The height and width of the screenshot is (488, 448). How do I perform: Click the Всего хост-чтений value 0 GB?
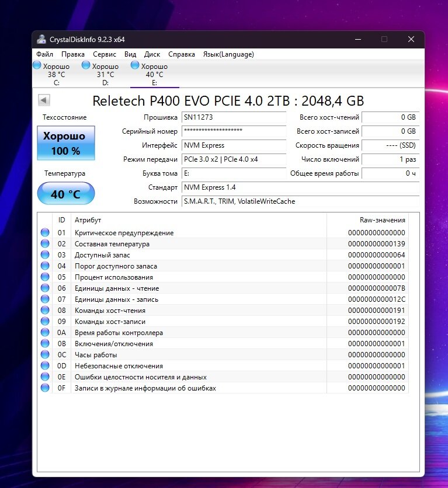click(x=391, y=117)
